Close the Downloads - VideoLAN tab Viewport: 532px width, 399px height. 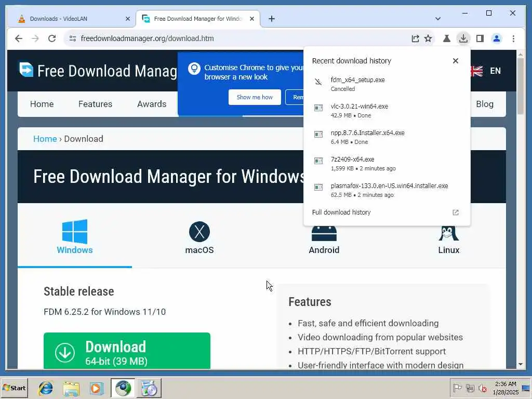tap(128, 19)
